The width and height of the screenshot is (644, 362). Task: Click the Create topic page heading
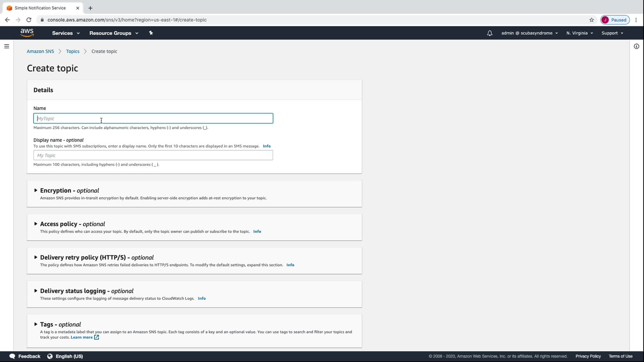(x=52, y=68)
